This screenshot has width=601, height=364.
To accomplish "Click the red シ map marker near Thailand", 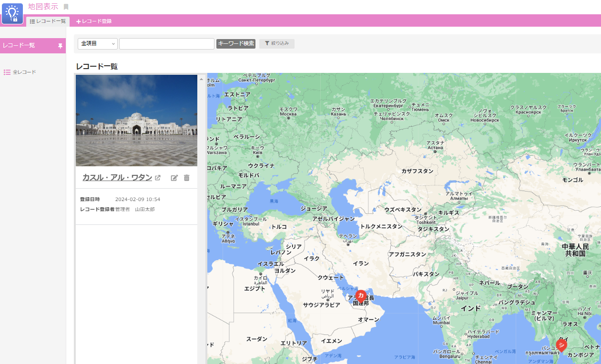I will [561, 345].
